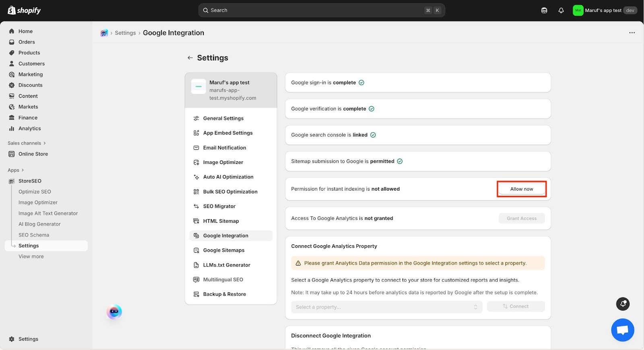Open the blue live chat bubble
The image size is (644, 350).
pos(623,330)
